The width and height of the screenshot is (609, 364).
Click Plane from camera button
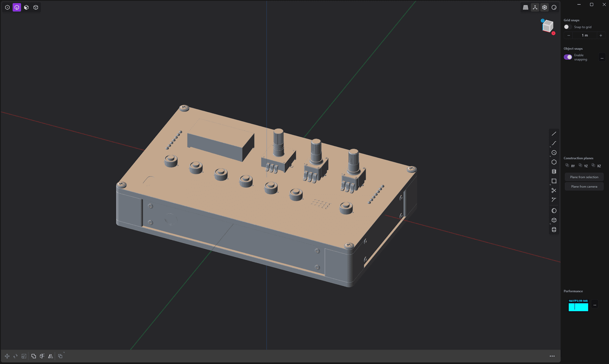click(x=584, y=187)
